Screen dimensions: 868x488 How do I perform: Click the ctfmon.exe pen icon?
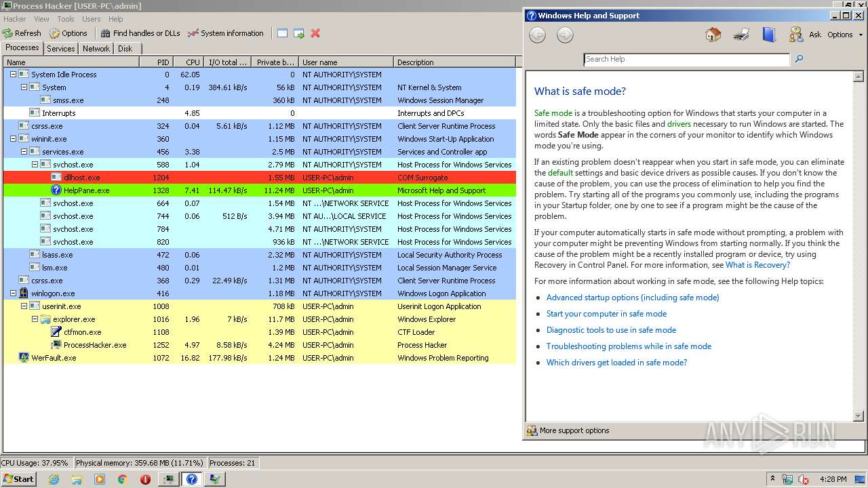pyautogui.click(x=56, y=332)
